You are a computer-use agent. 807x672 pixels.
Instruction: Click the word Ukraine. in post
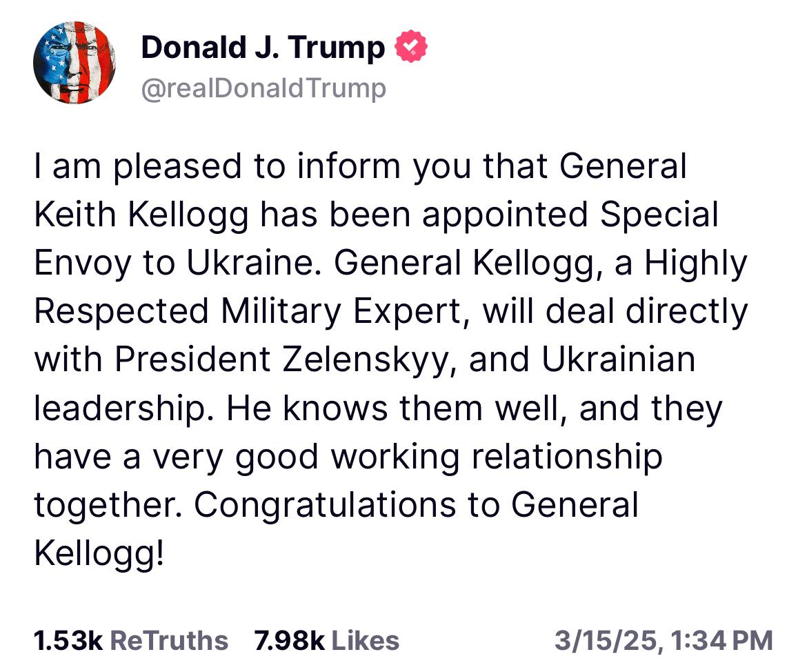[x=250, y=263]
